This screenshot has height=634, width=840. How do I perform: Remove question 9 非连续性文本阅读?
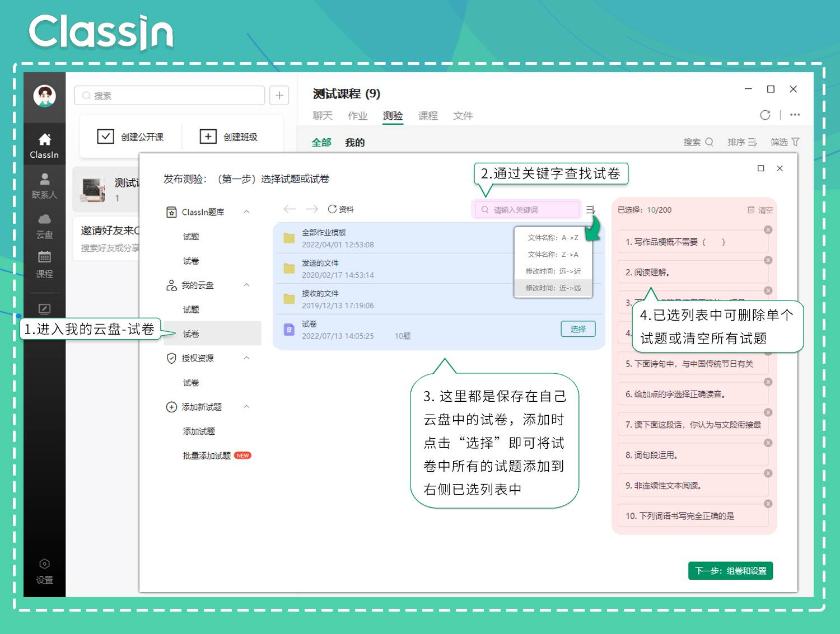coord(768,473)
